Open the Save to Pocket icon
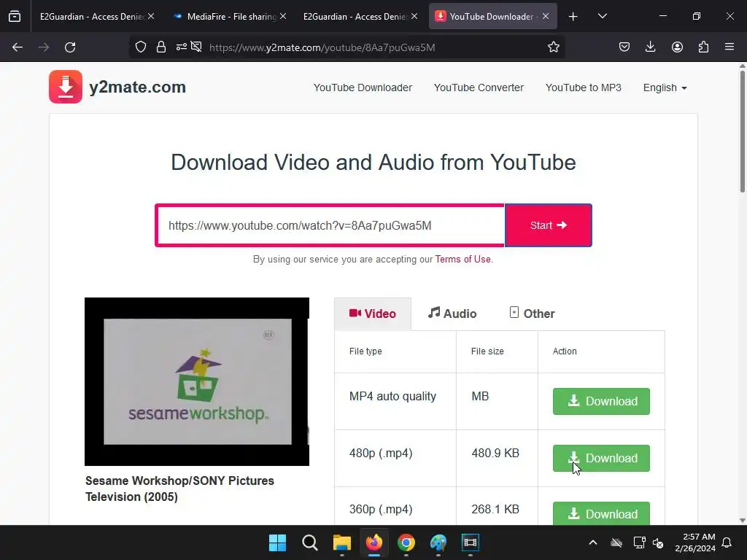The image size is (747, 560). coord(624,47)
